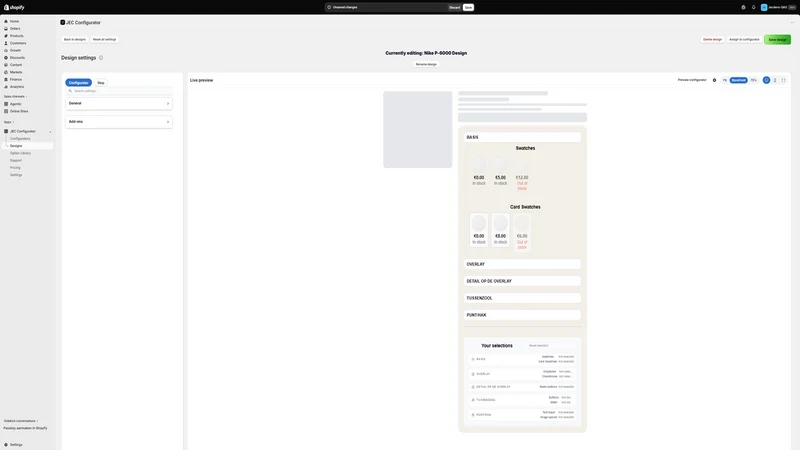
Task: Expand the General settings section
Action: [119, 103]
